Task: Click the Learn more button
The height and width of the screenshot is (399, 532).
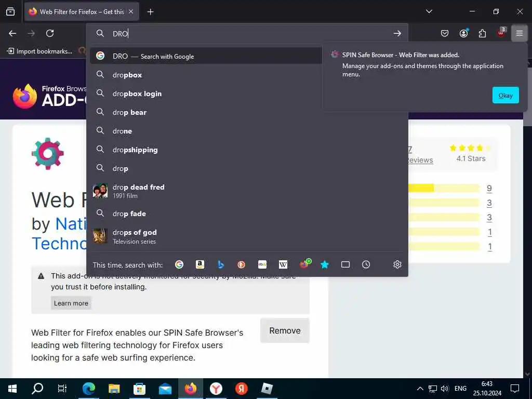Action: 71,303
